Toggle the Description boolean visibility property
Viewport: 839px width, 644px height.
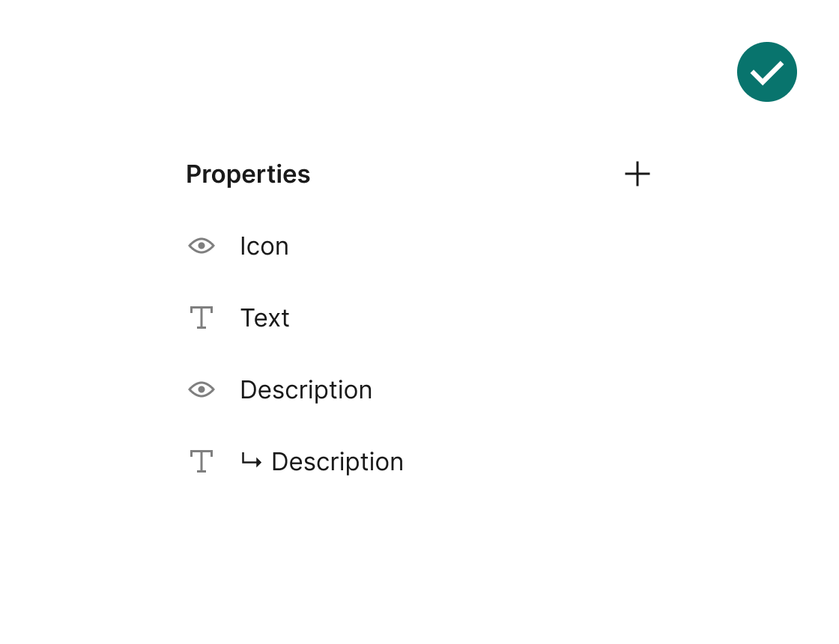click(202, 389)
